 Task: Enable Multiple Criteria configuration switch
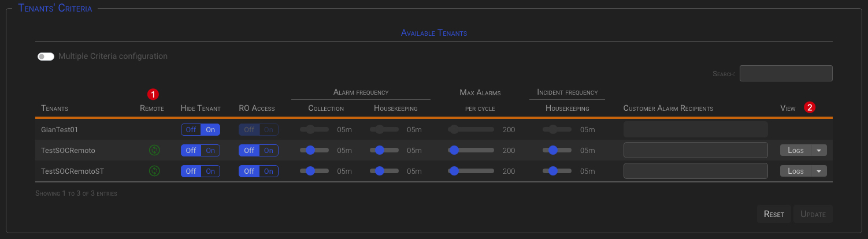(x=46, y=57)
